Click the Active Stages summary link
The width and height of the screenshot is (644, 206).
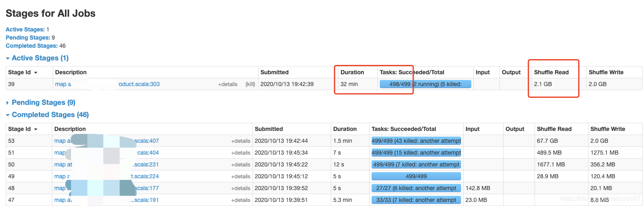tap(25, 29)
